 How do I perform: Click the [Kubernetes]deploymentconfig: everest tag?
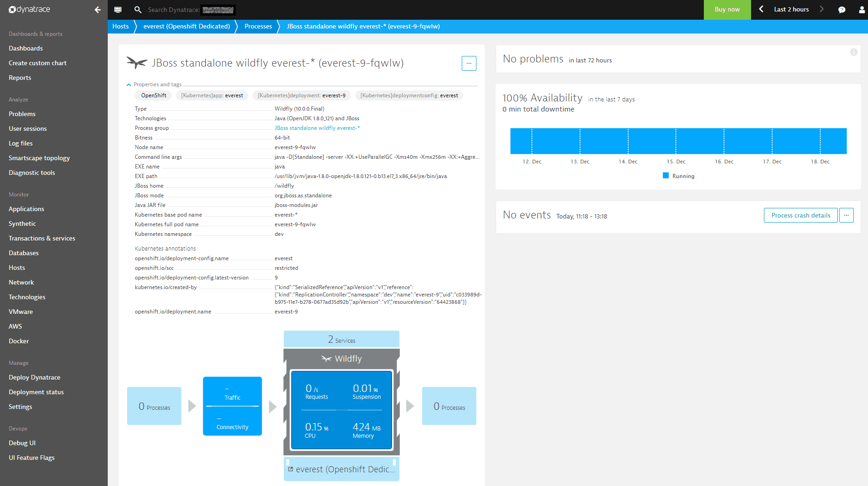point(409,95)
